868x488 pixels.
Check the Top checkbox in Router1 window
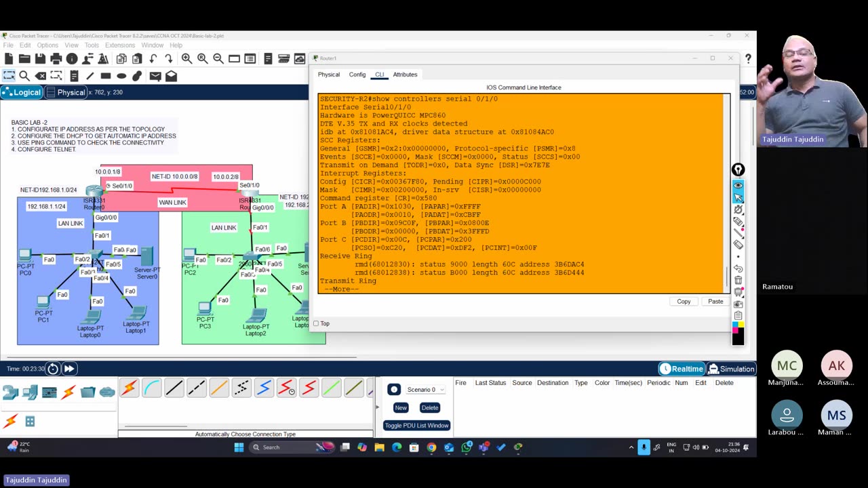click(316, 323)
